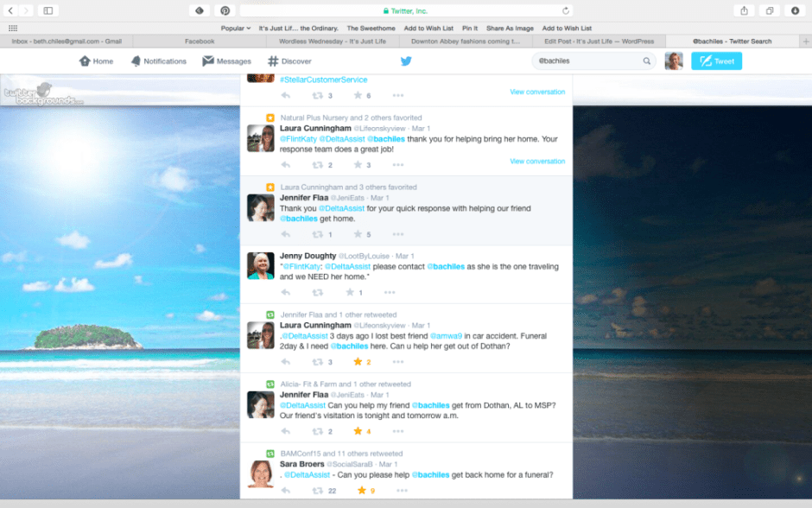Click View conversation under #StellarCustomerService tweet
The height and width of the screenshot is (508, 812).
(537, 92)
